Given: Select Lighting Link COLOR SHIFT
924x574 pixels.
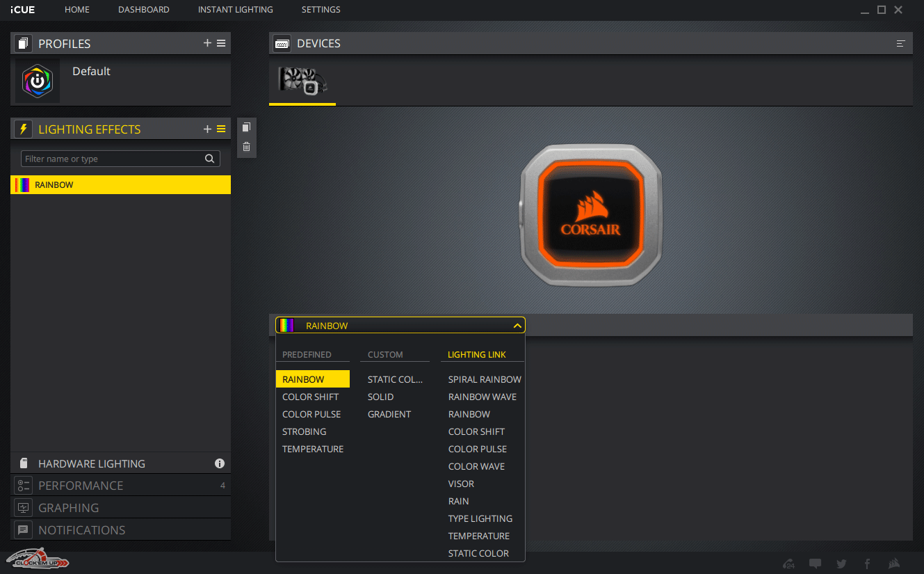Looking at the screenshot, I should (476, 431).
